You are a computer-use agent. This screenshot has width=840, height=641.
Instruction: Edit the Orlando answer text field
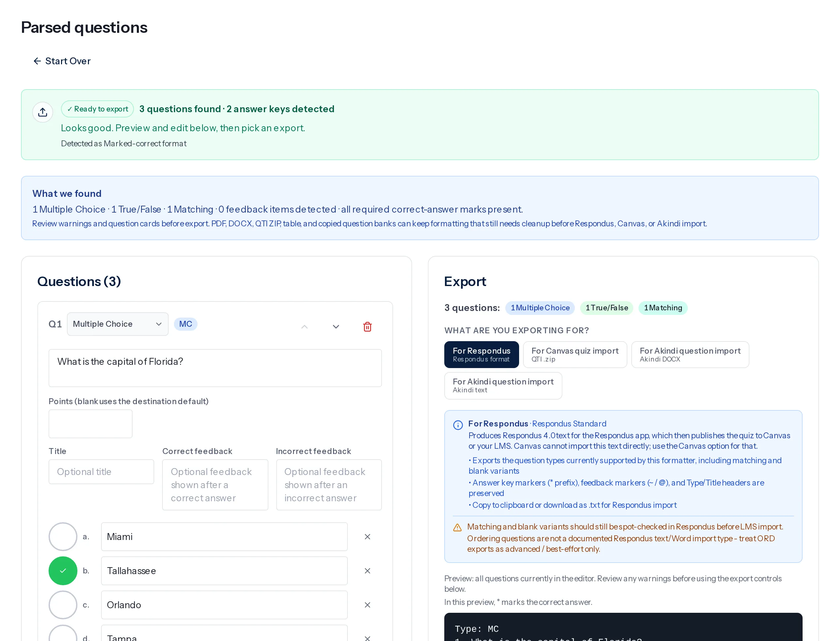coord(224,605)
